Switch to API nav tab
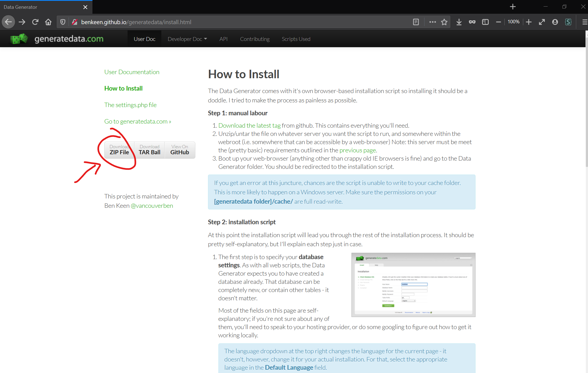588x373 pixels. [223, 39]
